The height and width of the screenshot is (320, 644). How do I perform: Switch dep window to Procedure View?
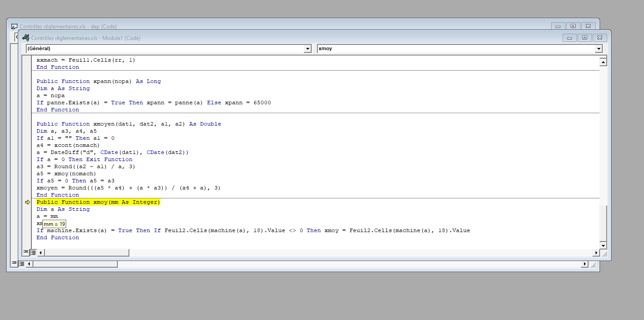tap(14, 264)
